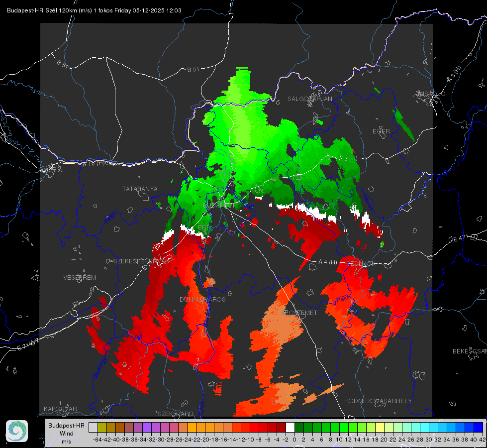The height and width of the screenshot is (448, 487).
Task: Click the MISKOLC city label
Action: pos(432,94)
